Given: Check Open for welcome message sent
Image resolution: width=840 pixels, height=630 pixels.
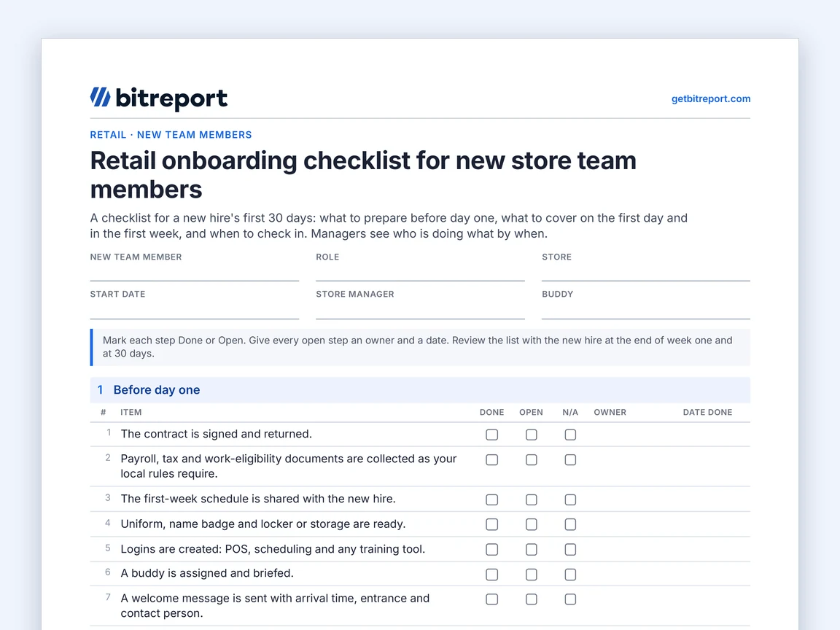Looking at the screenshot, I should pos(531,599).
